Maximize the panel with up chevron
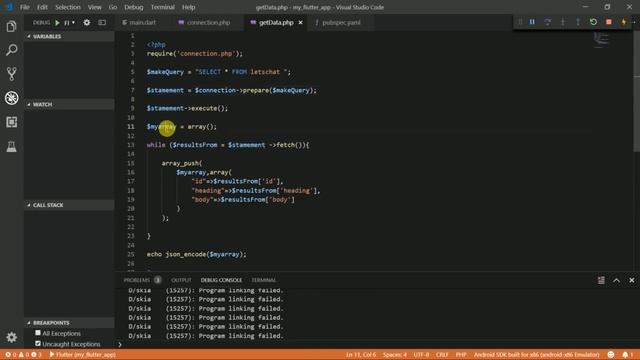The image size is (640, 360). (x=616, y=280)
